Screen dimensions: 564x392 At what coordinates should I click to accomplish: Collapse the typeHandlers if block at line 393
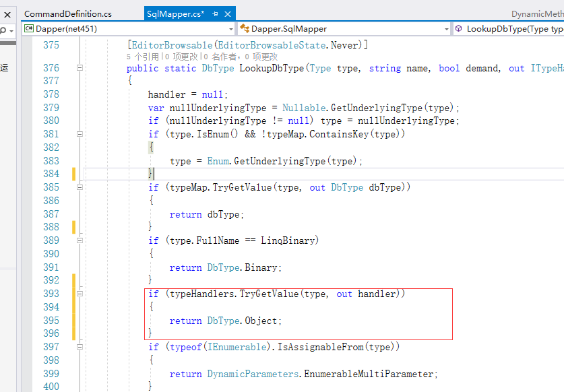[80, 294]
